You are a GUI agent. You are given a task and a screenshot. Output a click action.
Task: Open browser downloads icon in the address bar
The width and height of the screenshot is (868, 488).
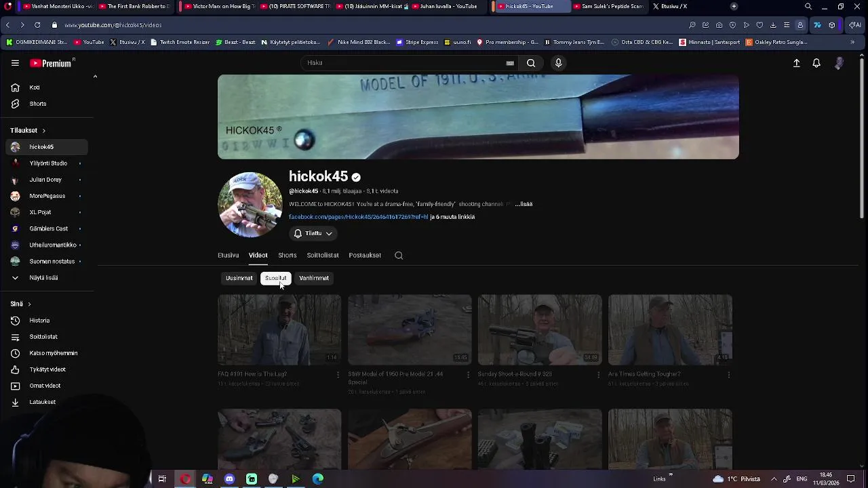point(773,25)
